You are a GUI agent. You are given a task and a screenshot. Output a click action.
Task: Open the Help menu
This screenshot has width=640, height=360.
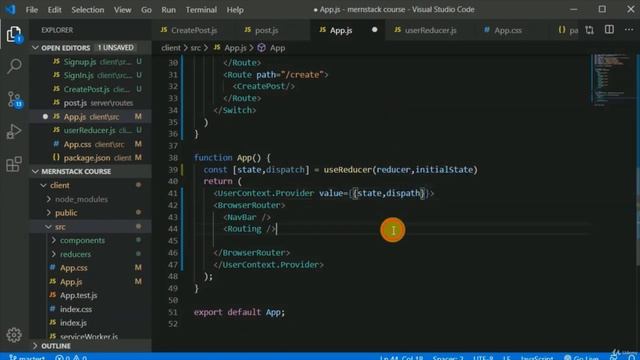click(x=235, y=9)
